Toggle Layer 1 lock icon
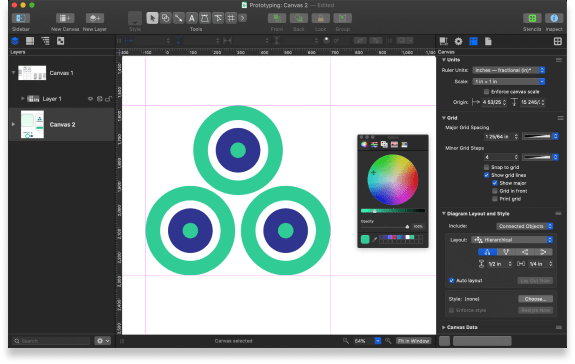 tap(108, 99)
